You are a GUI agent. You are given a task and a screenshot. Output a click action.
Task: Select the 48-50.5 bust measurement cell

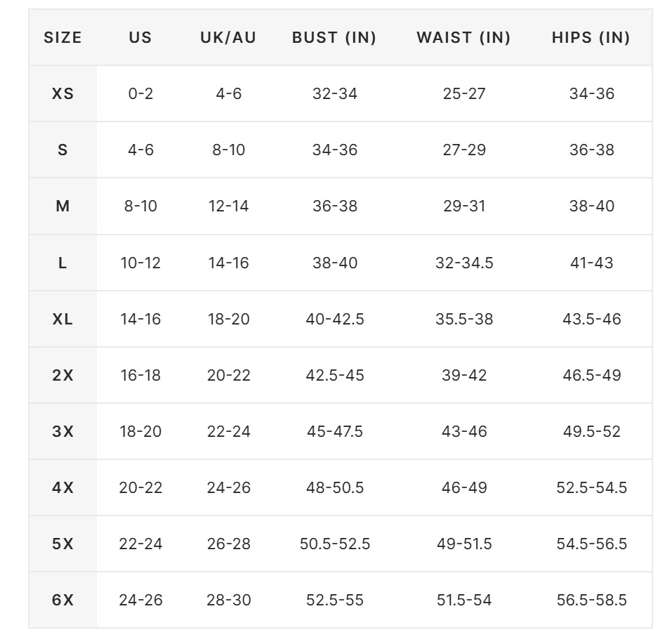coord(335,487)
